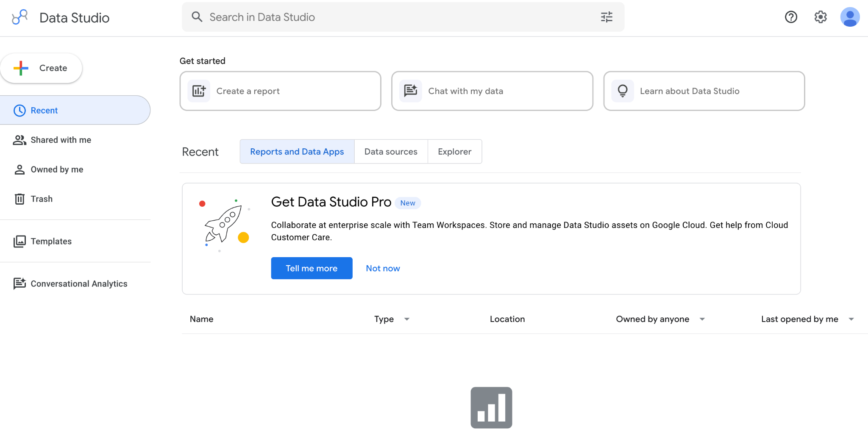Click the Owned by me person icon
This screenshot has height=430, width=868.
(x=19, y=169)
